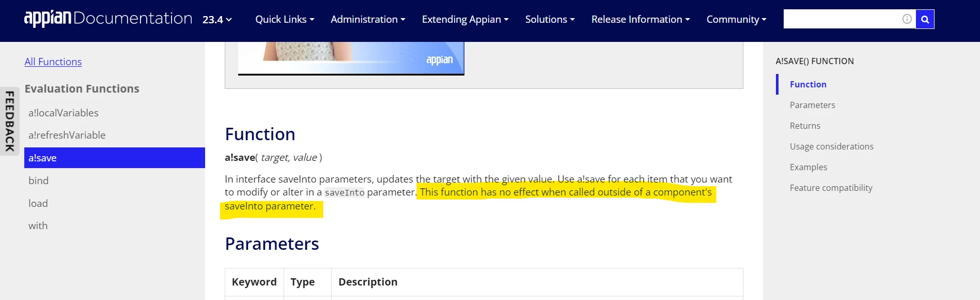Screen dimensions: 980x300
Task: Click the Parameters heading
Action: tap(272, 244)
